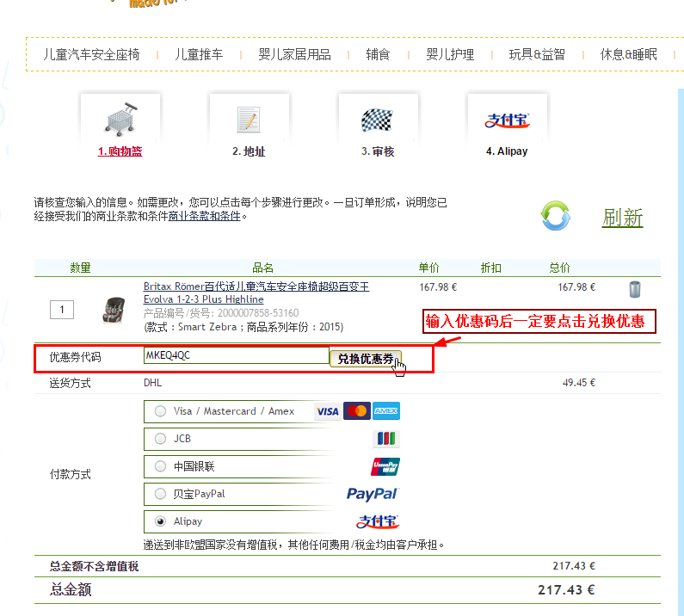The width and height of the screenshot is (684, 616).
Task: Click the Alipay step logo icon
Action: click(506, 119)
